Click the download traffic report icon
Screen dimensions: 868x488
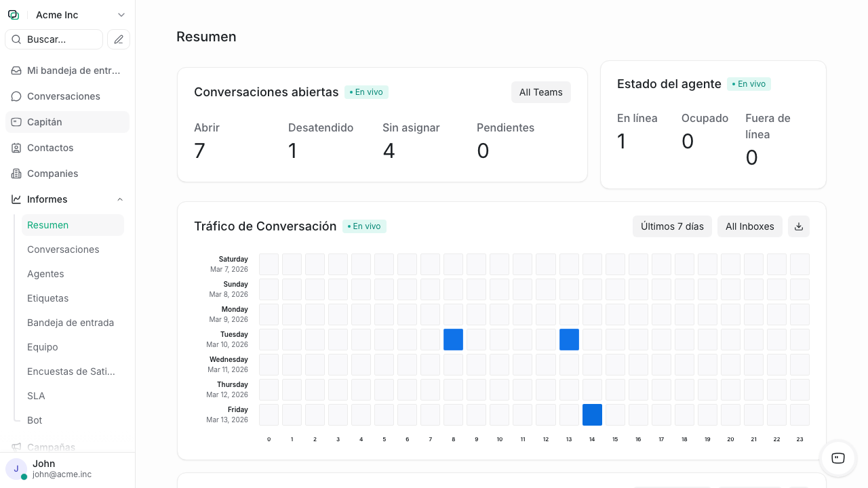[799, 226]
